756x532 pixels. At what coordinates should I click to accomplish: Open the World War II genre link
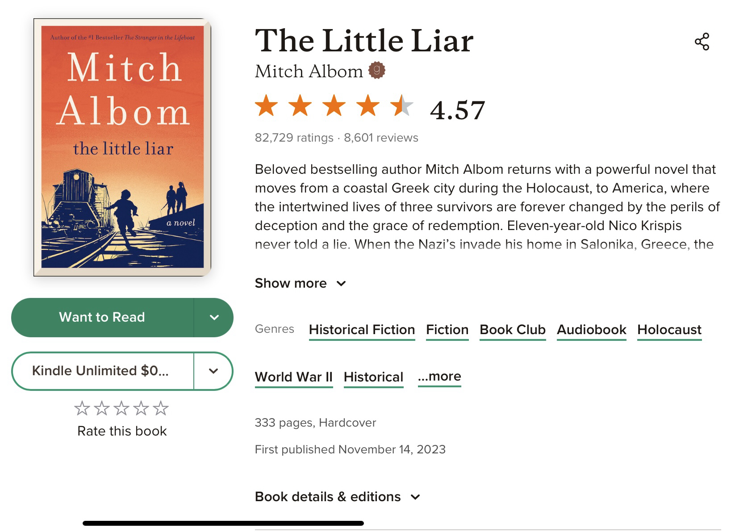293,377
